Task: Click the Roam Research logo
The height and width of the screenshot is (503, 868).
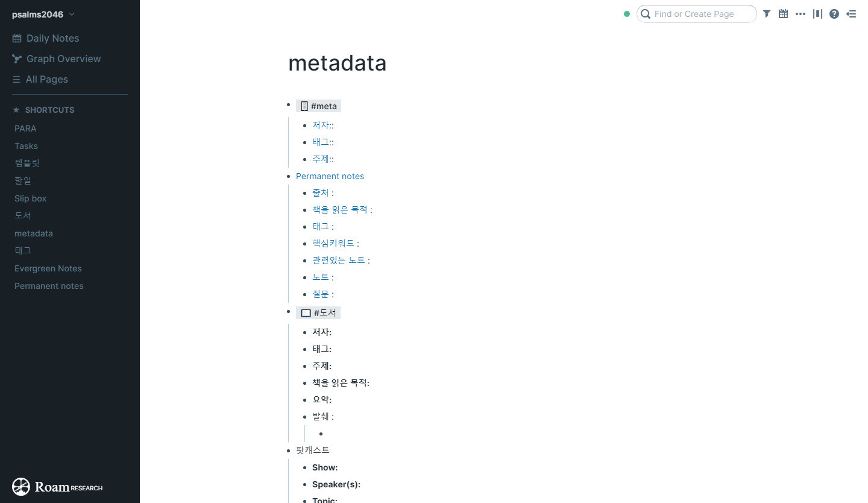Action: point(57,487)
